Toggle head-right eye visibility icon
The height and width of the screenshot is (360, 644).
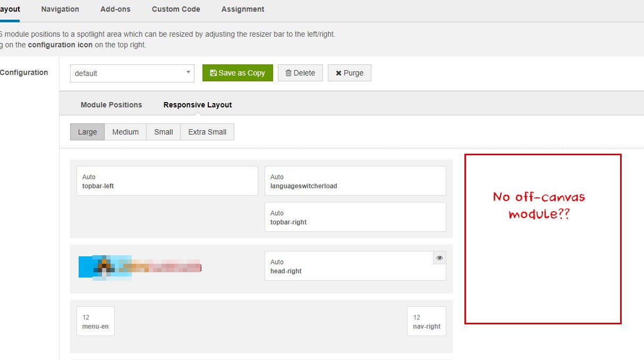(x=439, y=258)
